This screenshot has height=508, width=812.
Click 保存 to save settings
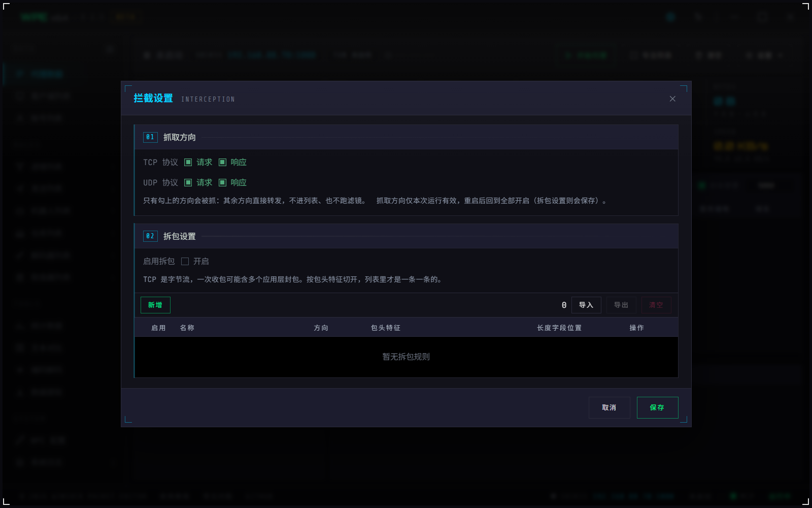pyautogui.click(x=657, y=408)
